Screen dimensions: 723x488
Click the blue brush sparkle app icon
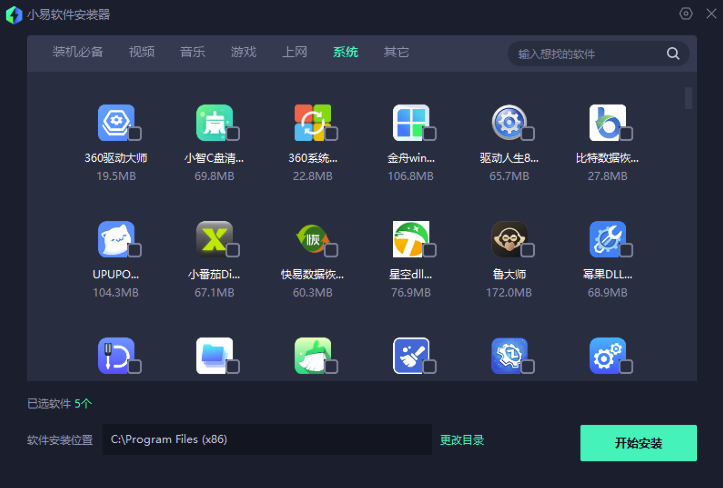[x=411, y=356]
